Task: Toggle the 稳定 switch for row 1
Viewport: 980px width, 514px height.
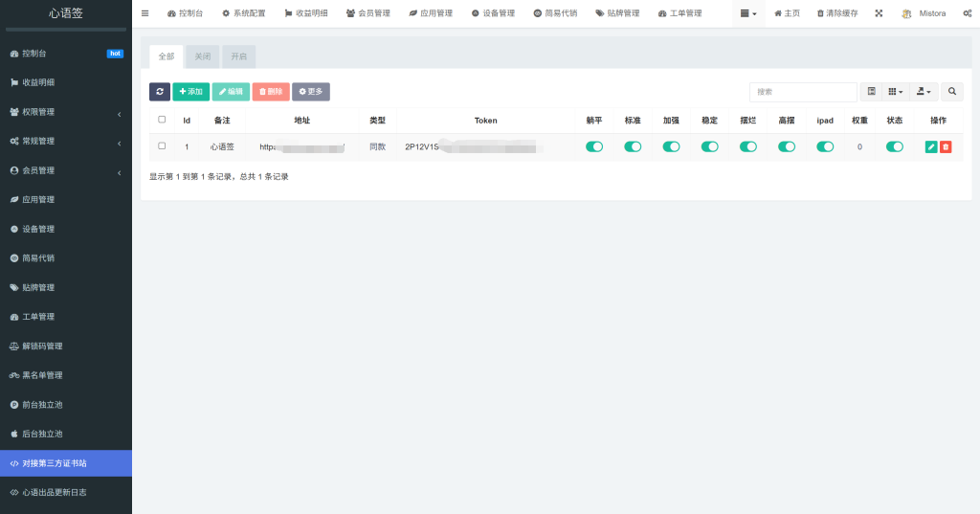Action: point(709,147)
